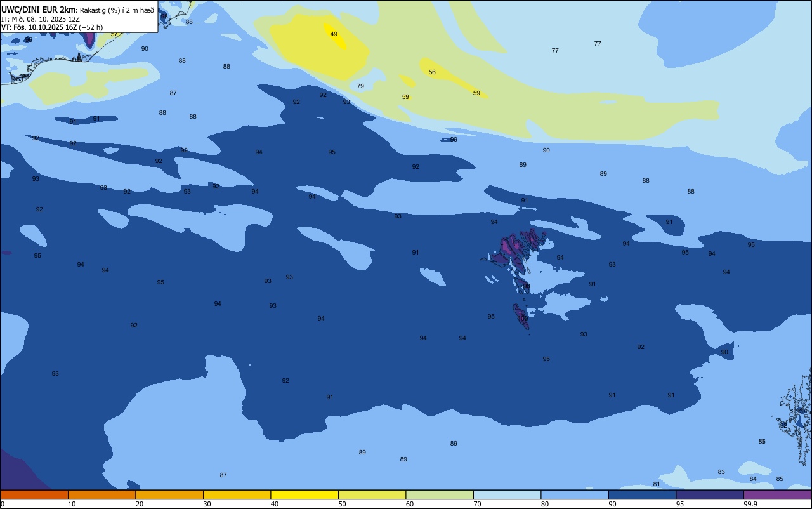This screenshot has height=509, width=812.
Task: Click the "IT: Mið. 08. 10. 2025 12Z" line
Action: tap(41, 19)
